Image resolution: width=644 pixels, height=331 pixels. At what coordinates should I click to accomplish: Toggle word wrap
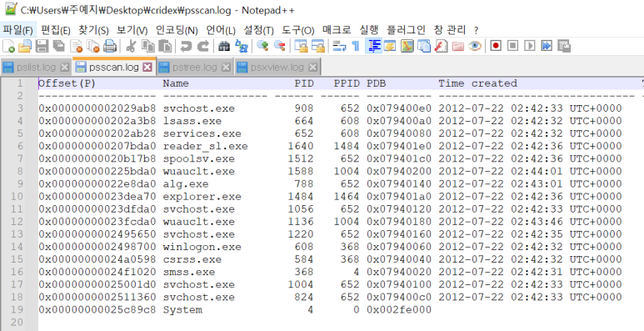(339, 46)
